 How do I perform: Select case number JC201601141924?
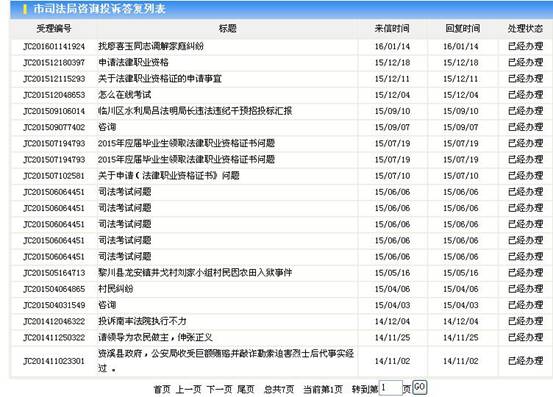54,47
